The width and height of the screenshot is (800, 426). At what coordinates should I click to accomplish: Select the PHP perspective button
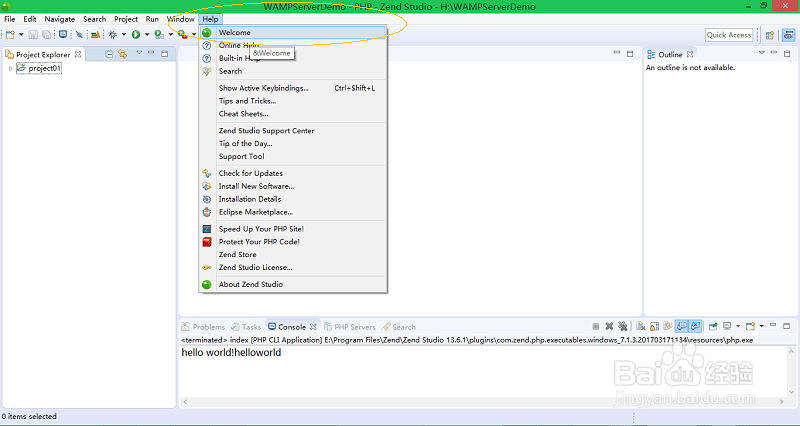pos(788,35)
